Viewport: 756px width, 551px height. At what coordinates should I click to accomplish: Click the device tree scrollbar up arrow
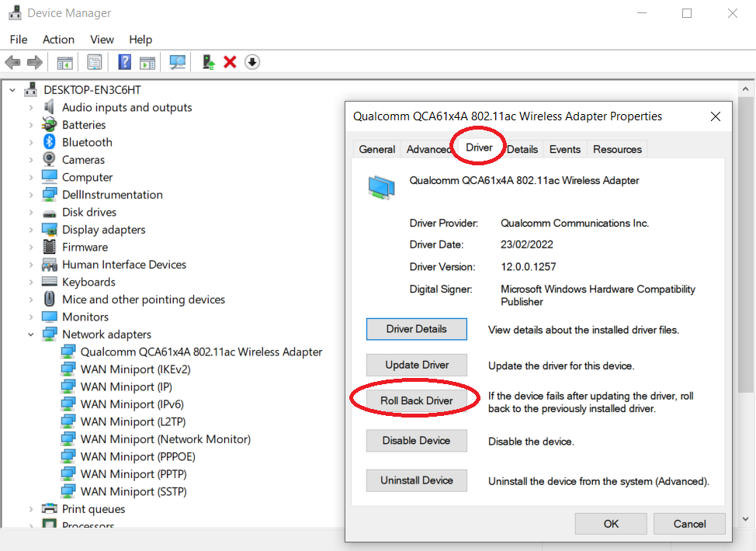point(745,89)
